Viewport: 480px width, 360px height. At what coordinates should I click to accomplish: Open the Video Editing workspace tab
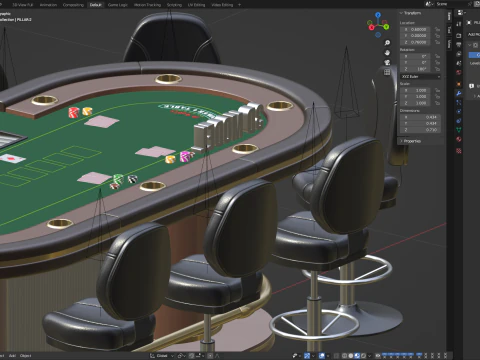pyautogui.click(x=222, y=5)
